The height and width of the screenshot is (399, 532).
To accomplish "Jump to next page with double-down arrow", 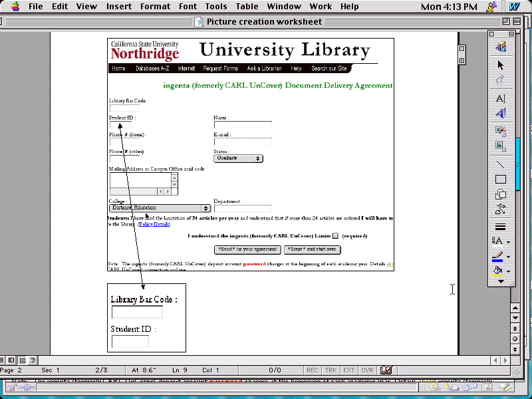I will pyautogui.click(x=515, y=349).
